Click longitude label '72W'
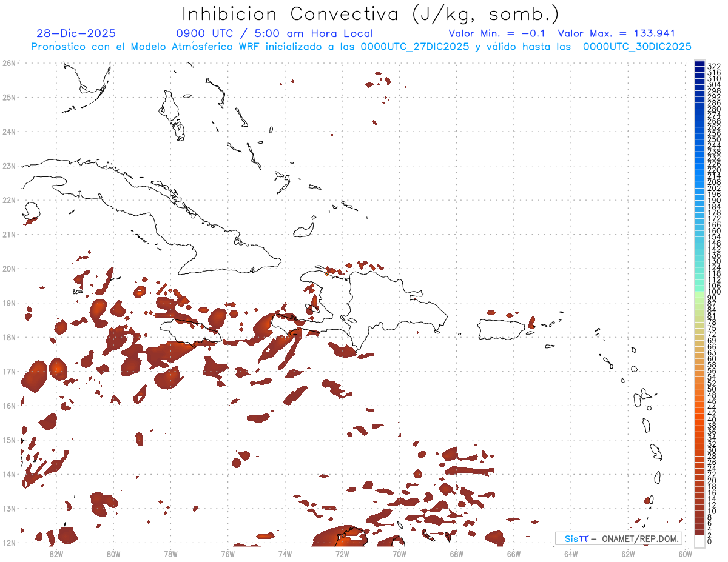Screen dimensions: 728x562 pos(342,553)
